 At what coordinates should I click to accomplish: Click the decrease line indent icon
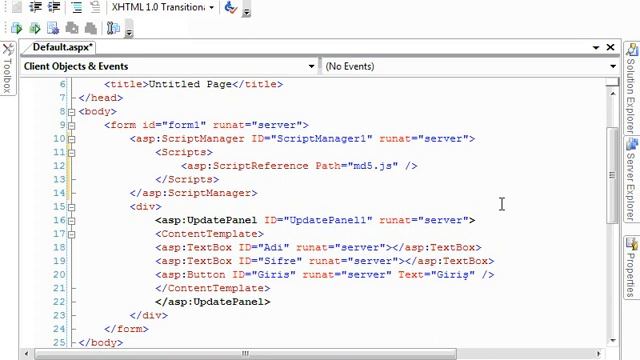[36, 7]
